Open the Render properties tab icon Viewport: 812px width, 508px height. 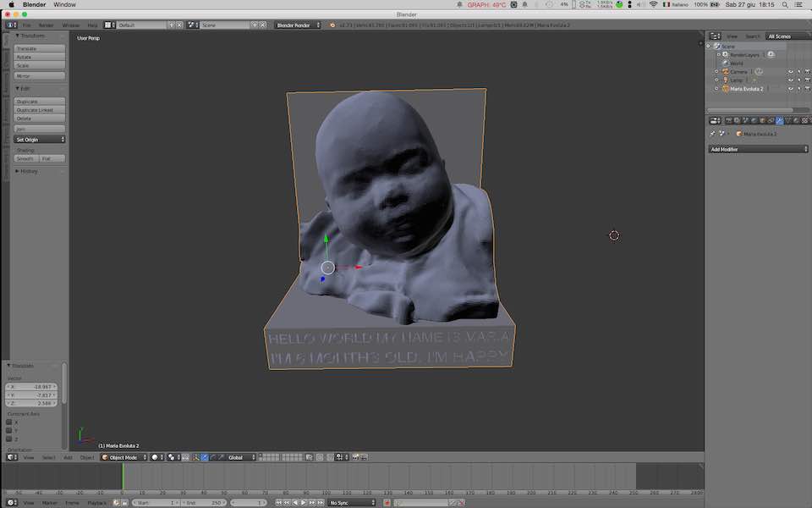728,120
